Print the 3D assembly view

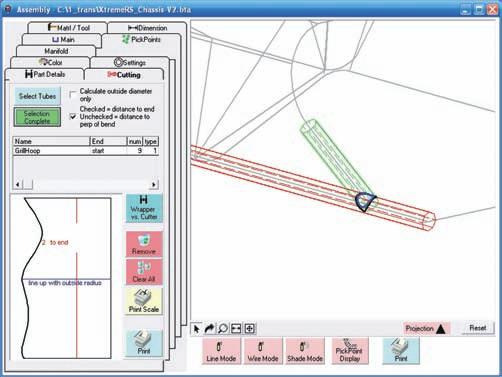tap(401, 351)
